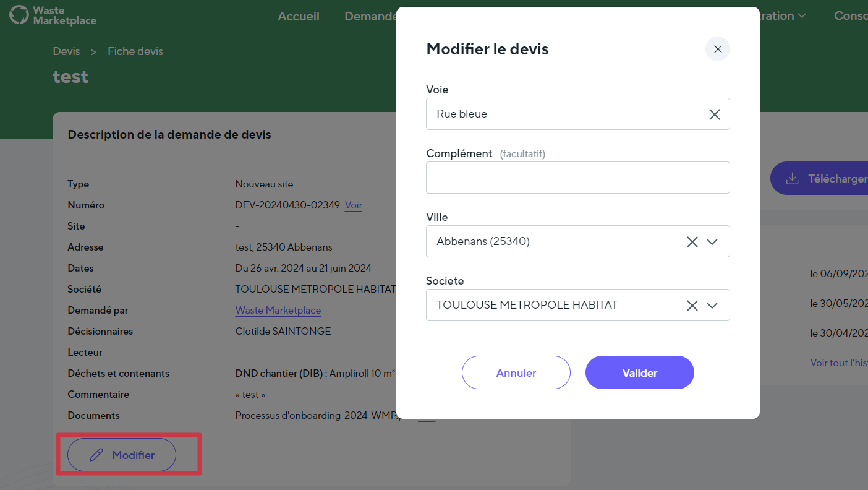Screen dimensions: 868x490
Task: Open the Waste Marketplace requester link
Action: coord(278,310)
